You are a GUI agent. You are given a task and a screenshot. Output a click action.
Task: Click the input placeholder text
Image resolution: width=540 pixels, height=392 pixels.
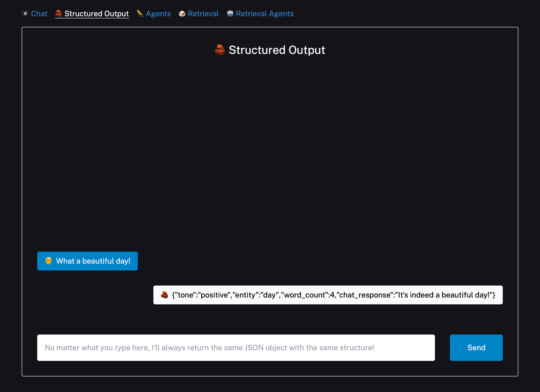210,347
